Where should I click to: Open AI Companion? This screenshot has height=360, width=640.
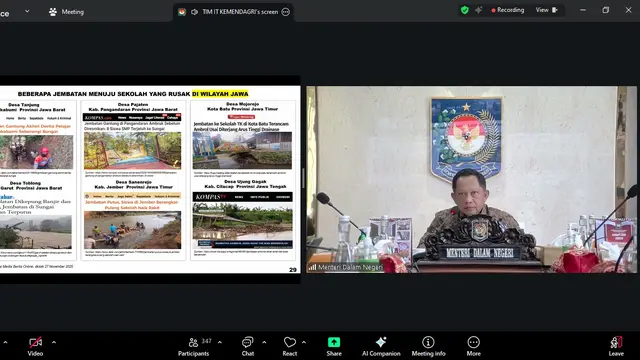tap(381, 346)
